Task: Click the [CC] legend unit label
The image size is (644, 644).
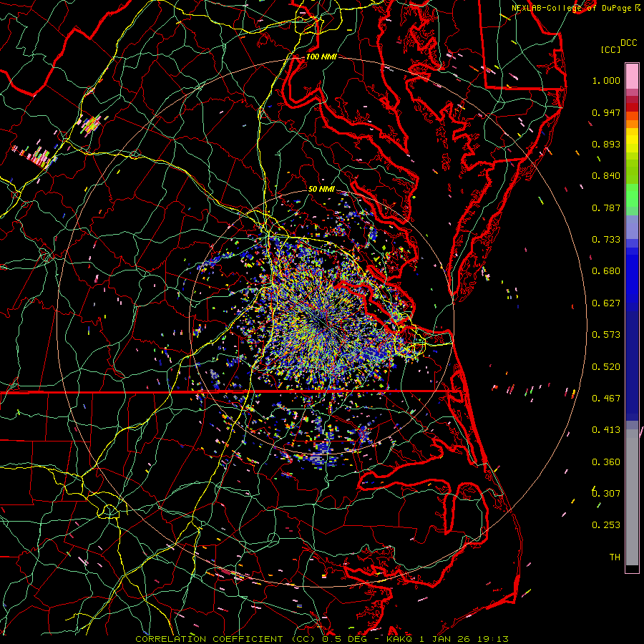Action: [x=610, y=49]
